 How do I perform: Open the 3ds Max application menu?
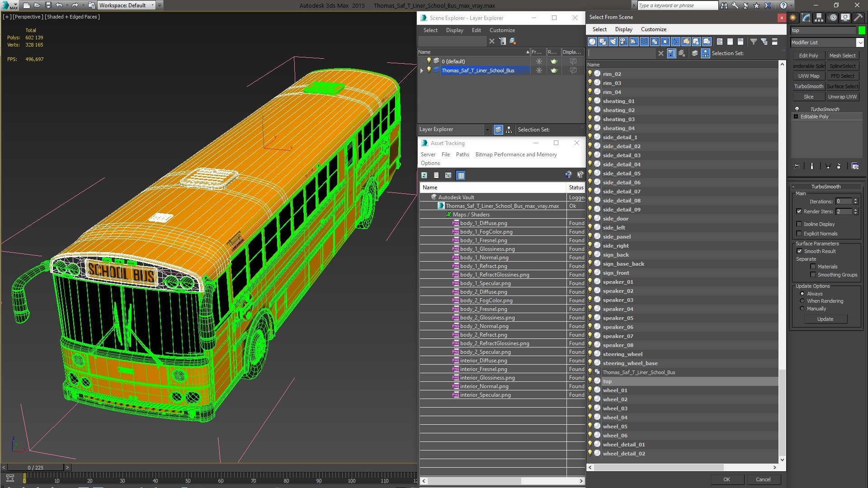click(9, 5)
